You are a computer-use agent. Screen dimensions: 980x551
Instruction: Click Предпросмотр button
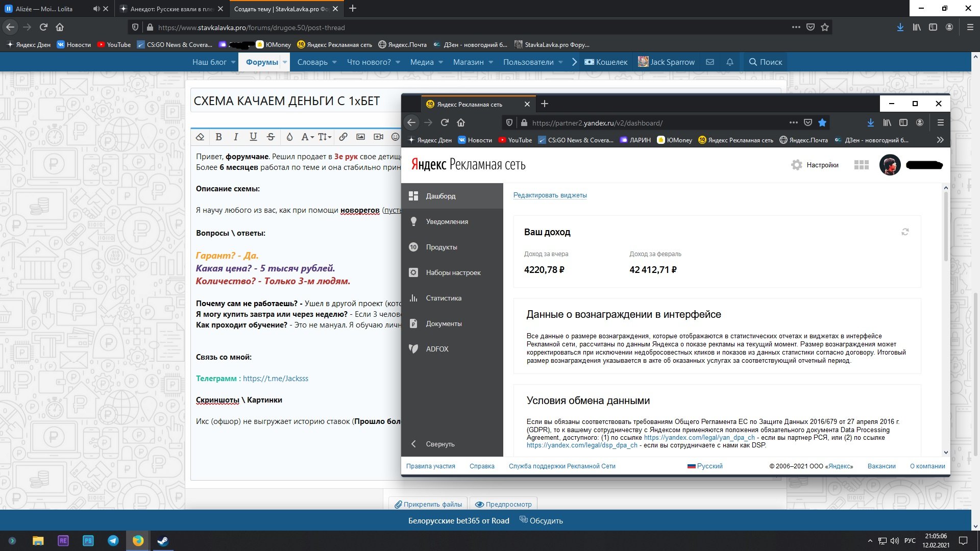(x=504, y=504)
